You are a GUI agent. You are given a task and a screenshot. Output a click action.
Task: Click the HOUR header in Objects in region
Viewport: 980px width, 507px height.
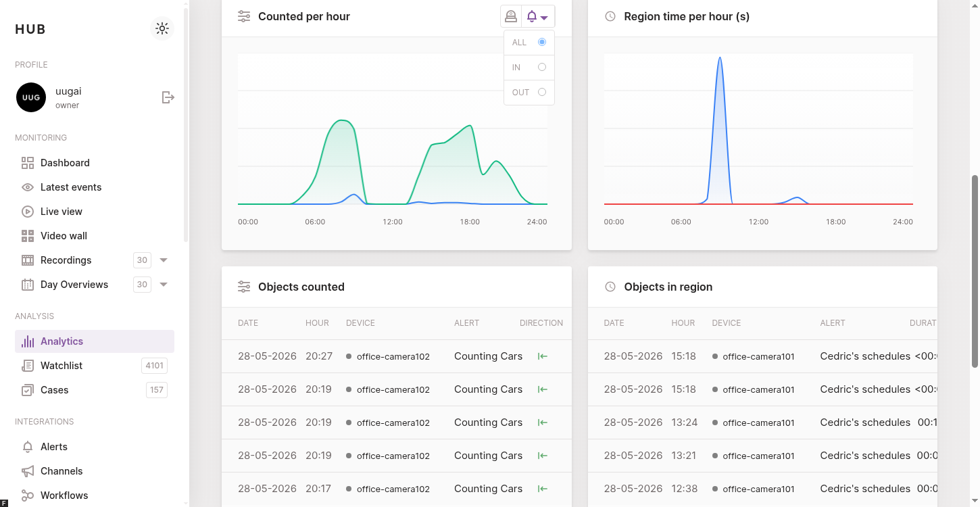pos(683,323)
